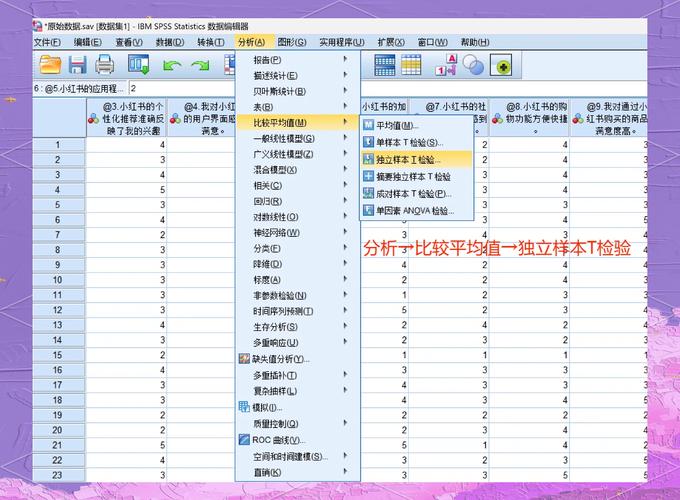This screenshot has width=680, height=500.
Task: Expand the 标度(A) submenu
Action: click(x=298, y=280)
